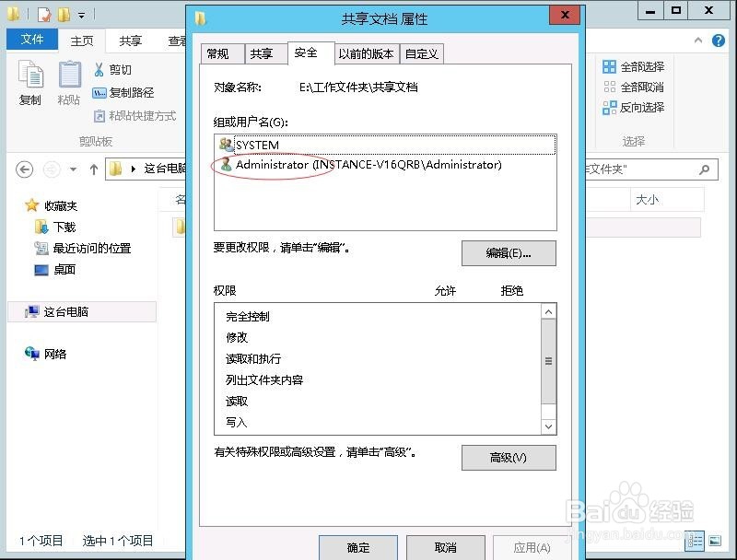Open the 查看 ribbon tab
The image size is (737, 560).
click(x=181, y=40)
